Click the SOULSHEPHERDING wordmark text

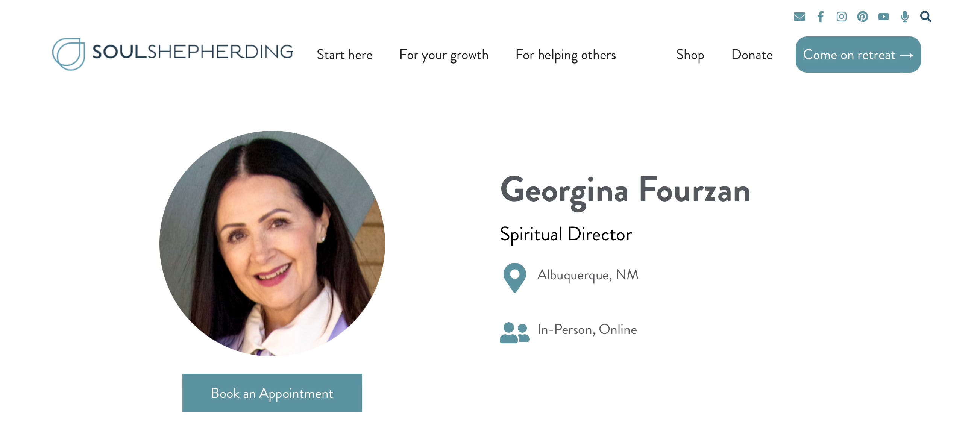193,52
